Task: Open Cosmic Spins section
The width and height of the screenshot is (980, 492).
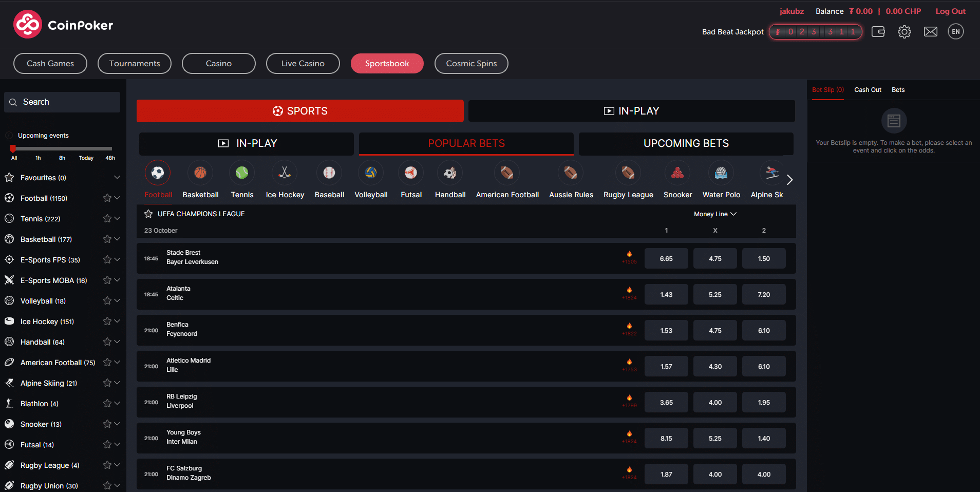Action: tap(472, 63)
